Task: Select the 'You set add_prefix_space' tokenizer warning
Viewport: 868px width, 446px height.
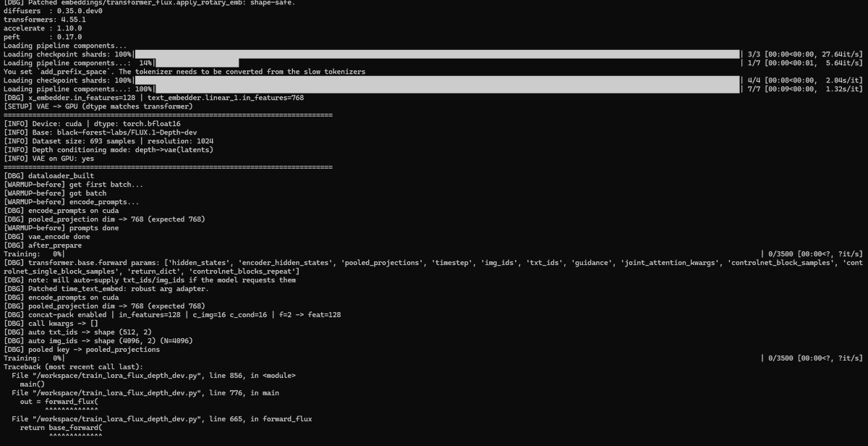Action: pos(184,72)
